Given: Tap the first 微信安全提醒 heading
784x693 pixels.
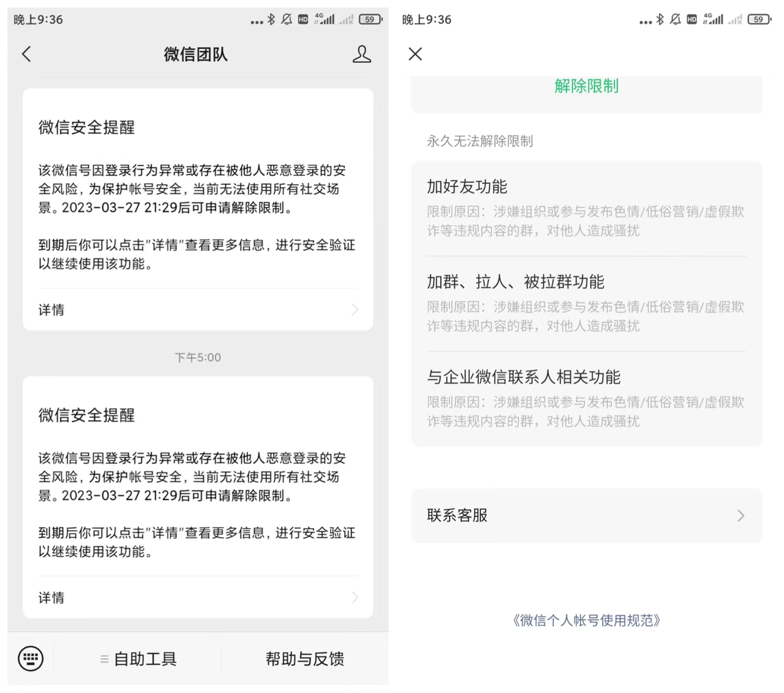Looking at the screenshot, I should (x=86, y=127).
